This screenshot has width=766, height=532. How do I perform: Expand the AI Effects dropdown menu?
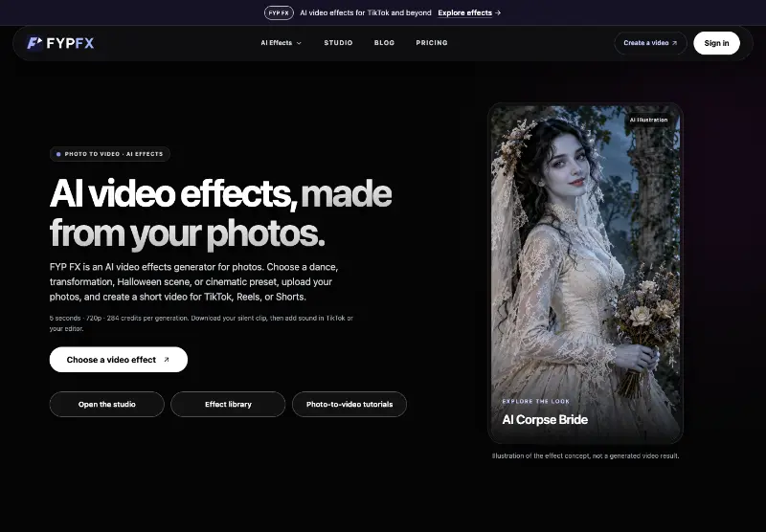281,43
